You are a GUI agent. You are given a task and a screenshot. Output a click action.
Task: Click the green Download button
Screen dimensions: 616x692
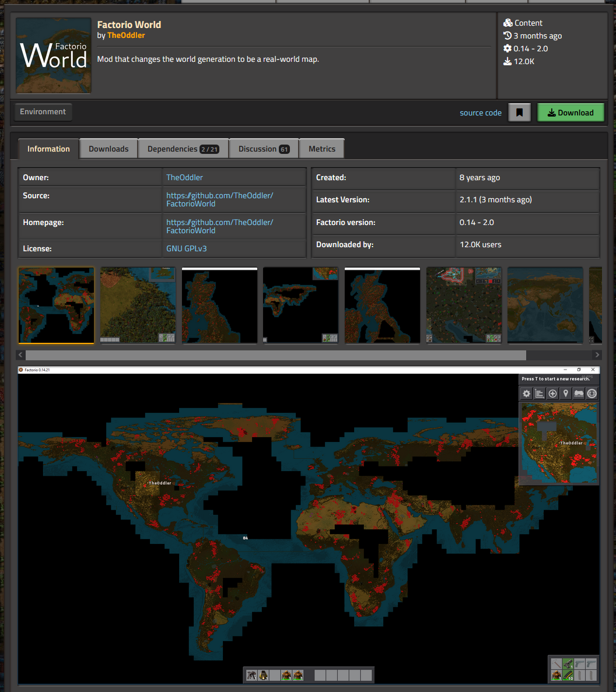tap(570, 113)
